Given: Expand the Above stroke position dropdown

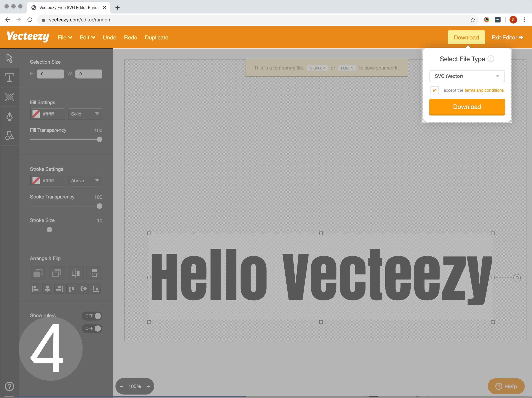Looking at the screenshot, I should coord(85,181).
